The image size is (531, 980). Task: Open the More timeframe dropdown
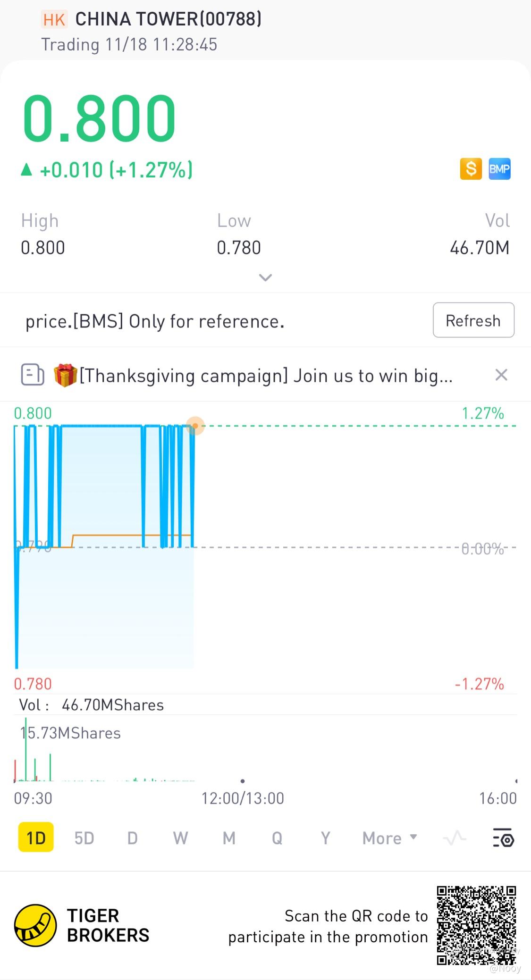pyautogui.click(x=389, y=838)
